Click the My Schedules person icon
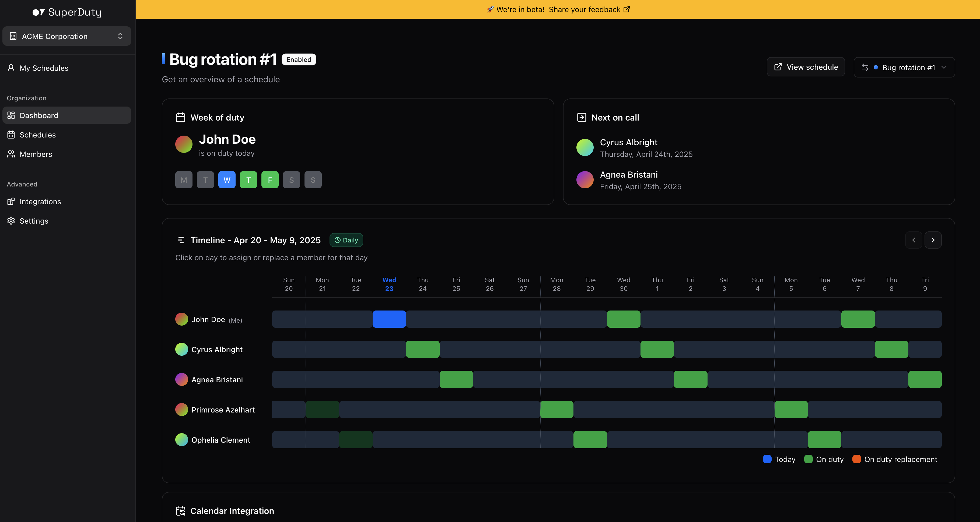The width and height of the screenshot is (980, 522). tap(11, 68)
